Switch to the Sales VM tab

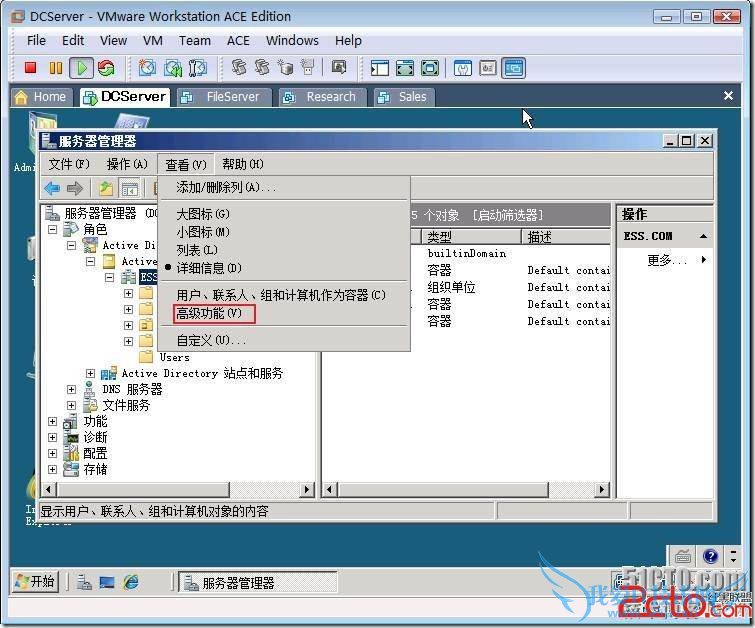(x=404, y=97)
